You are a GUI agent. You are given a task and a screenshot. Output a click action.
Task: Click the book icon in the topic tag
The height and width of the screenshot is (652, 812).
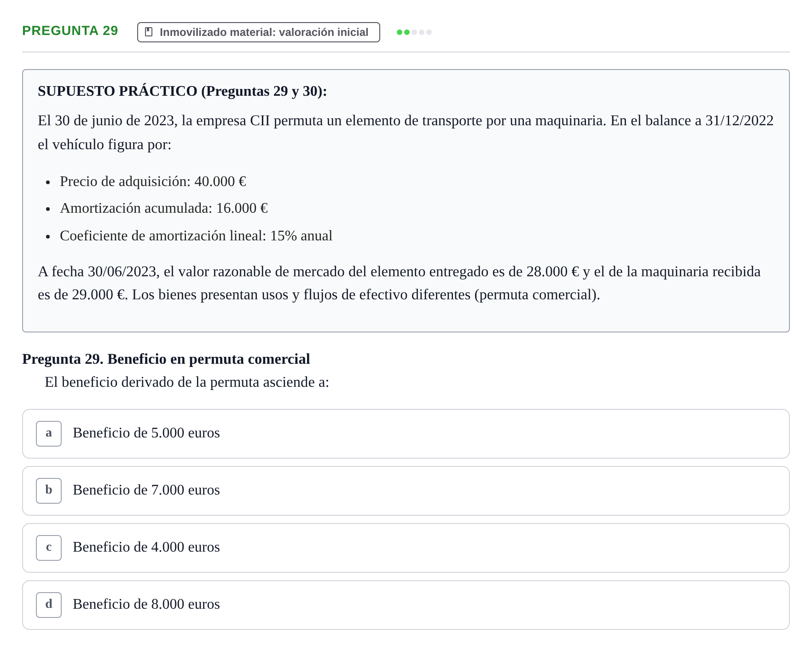coord(149,32)
